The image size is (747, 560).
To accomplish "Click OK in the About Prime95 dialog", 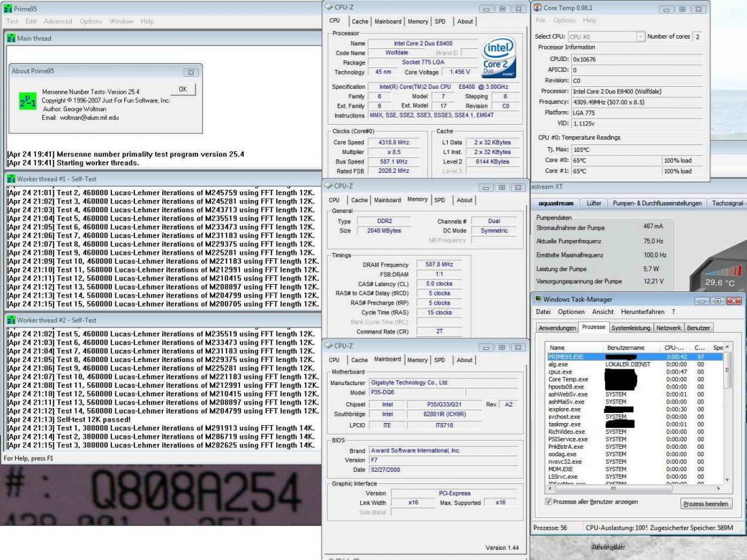I will point(183,89).
